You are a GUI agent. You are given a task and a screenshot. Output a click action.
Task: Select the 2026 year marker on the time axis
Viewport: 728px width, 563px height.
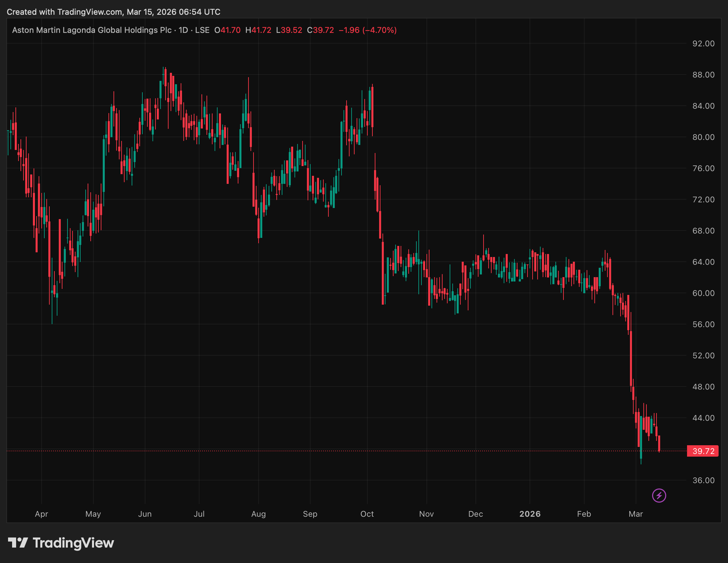(530, 514)
